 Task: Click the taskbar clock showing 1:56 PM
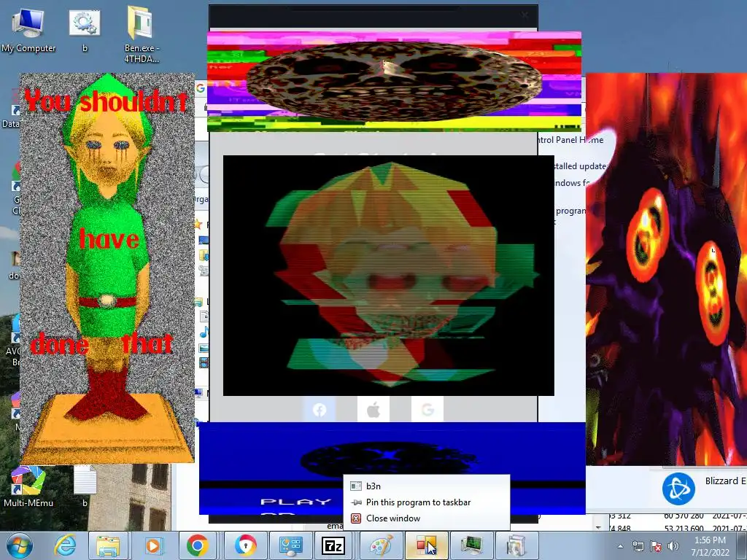point(710,540)
